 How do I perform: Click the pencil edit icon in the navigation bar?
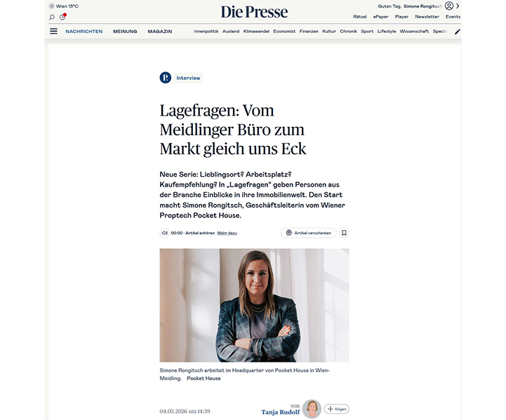click(x=458, y=32)
